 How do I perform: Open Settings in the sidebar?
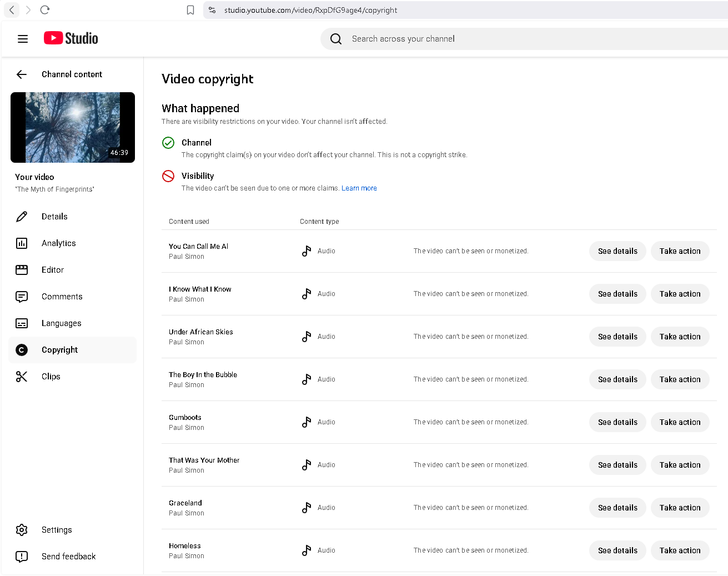click(x=57, y=530)
